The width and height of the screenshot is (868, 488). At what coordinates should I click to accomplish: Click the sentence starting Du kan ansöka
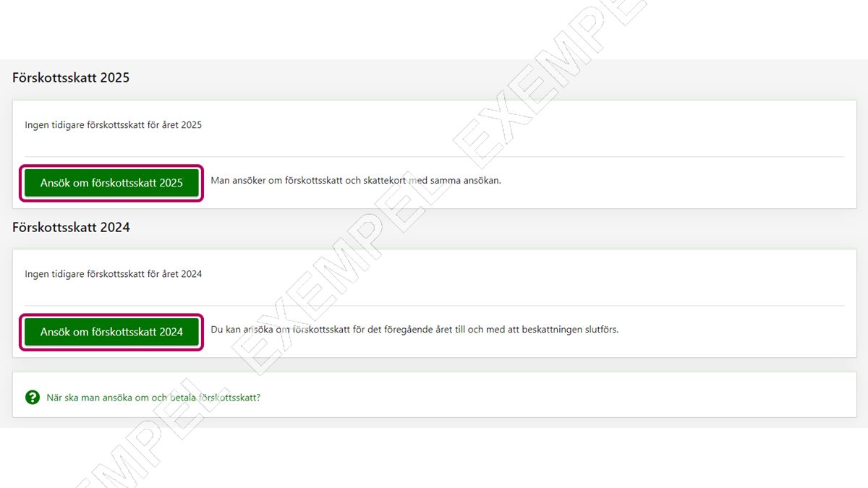click(x=414, y=329)
